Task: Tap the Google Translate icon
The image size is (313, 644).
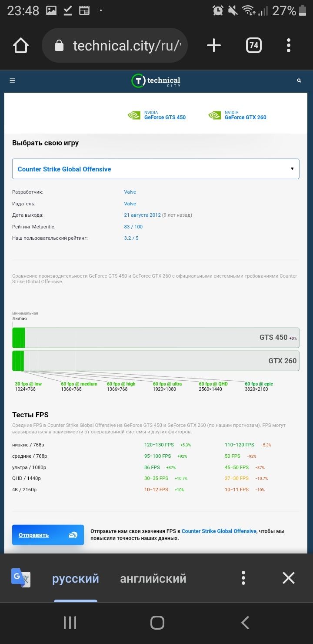Action: point(20,578)
